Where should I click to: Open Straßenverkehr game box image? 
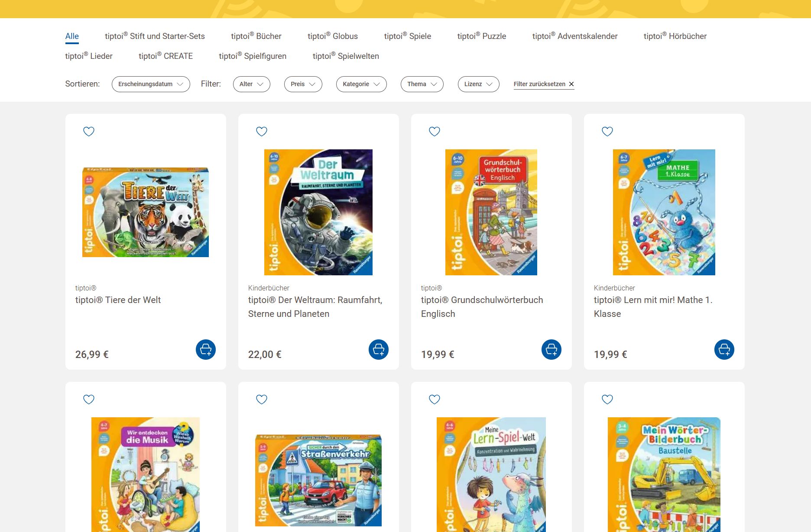318,480
